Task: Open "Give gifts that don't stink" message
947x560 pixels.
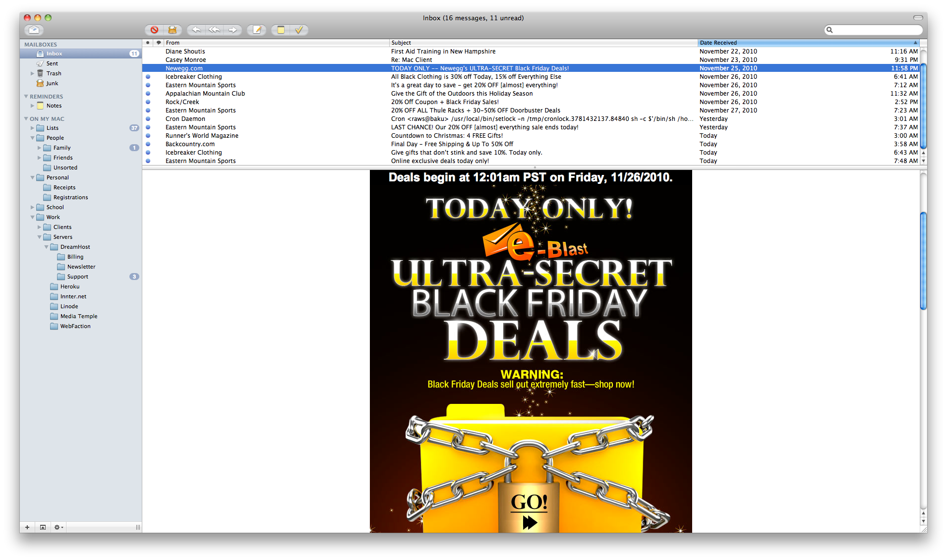Action: click(x=531, y=153)
